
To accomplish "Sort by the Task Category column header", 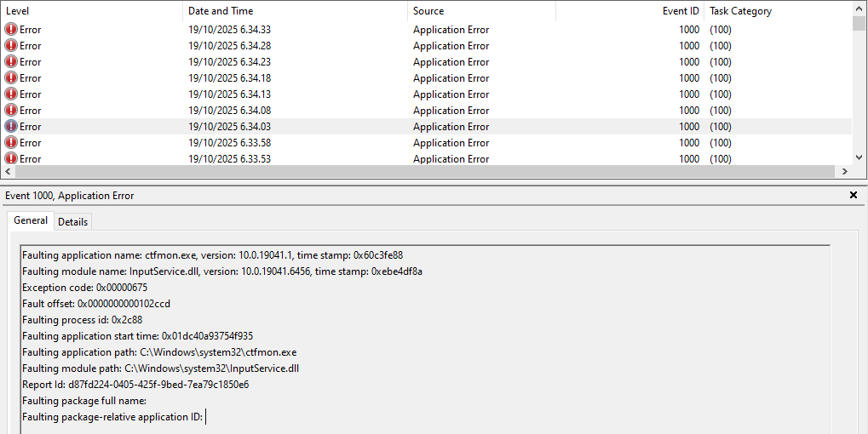I will [778, 11].
